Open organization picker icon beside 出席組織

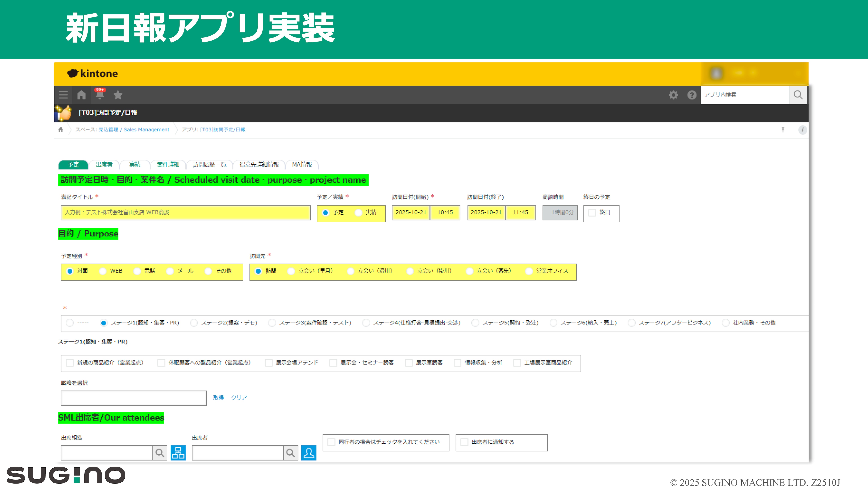pos(178,453)
